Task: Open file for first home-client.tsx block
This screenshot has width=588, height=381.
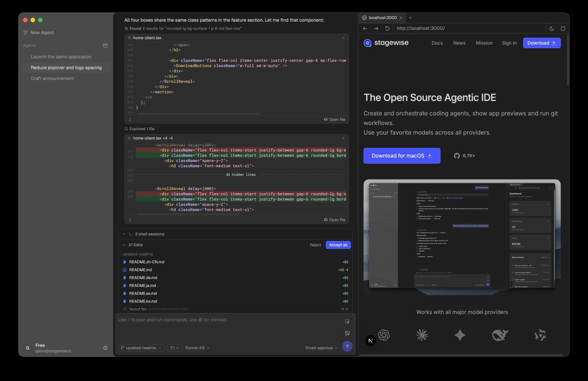Action: [334, 120]
